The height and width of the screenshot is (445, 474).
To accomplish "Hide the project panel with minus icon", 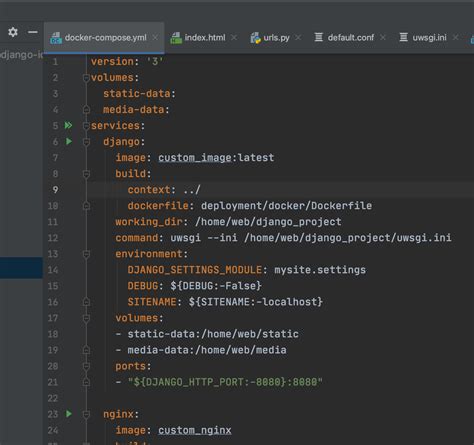I will tap(33, 32).
